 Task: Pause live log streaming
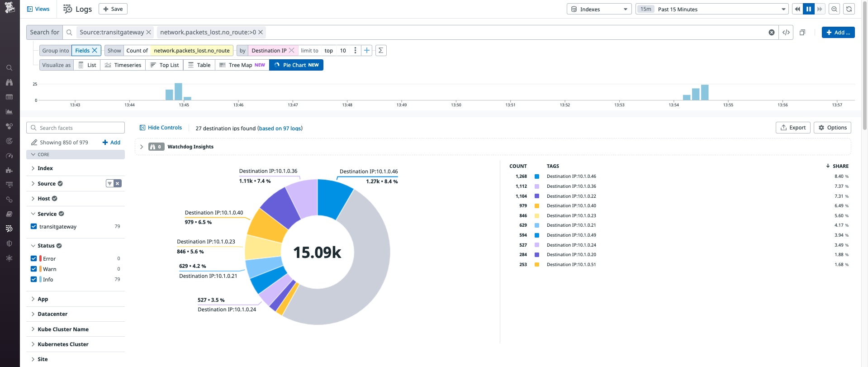[x=808, y=9]
